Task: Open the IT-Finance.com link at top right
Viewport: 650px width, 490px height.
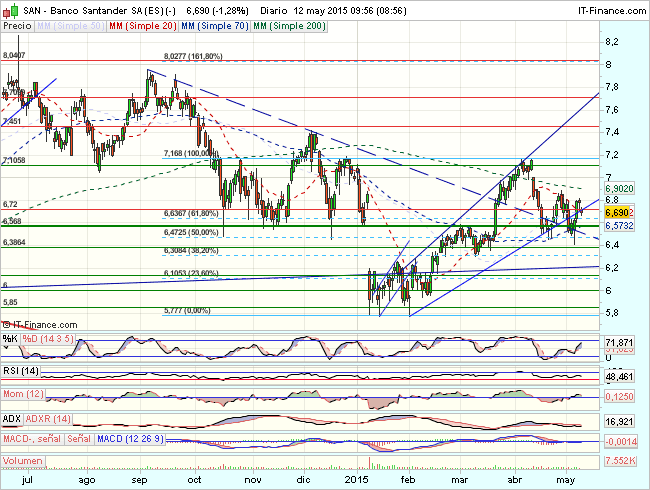Action: tap(612, 11)
